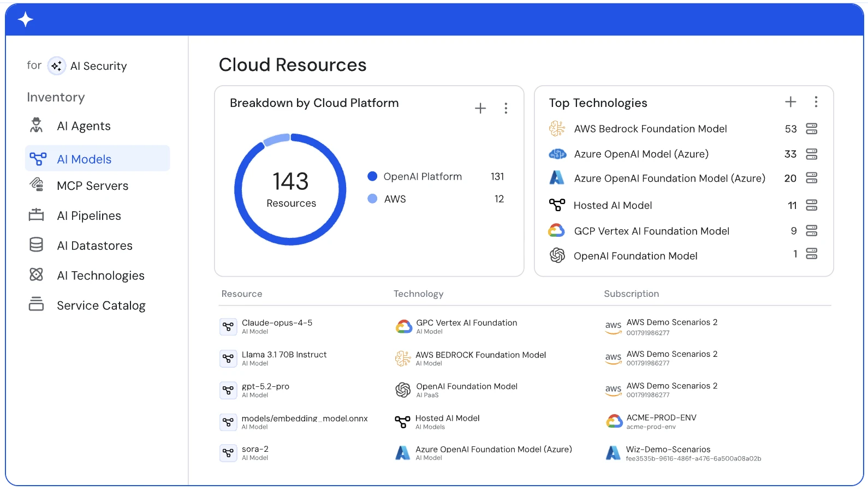Click the sparkle logo in the top bar

[25, 20]
